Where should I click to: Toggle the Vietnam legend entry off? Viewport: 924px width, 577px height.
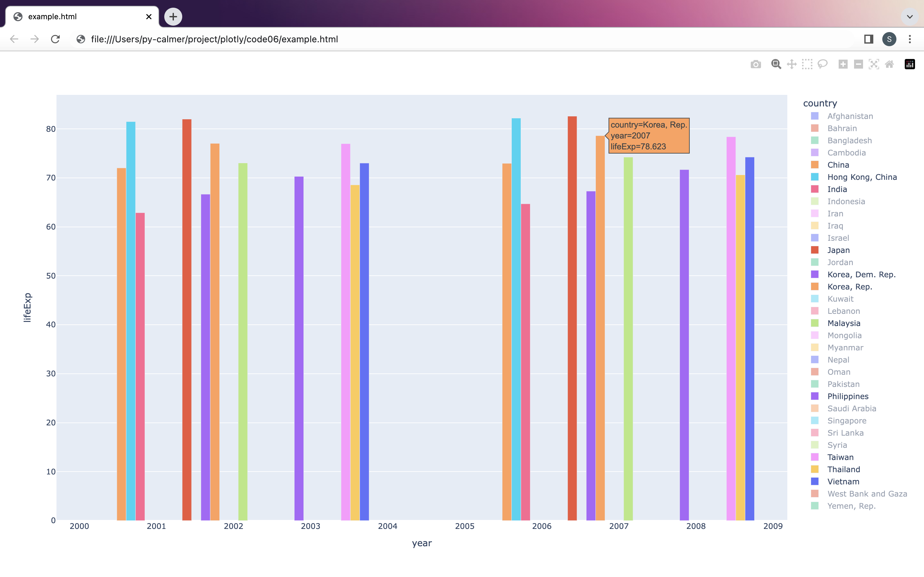[x=843, y=481]
